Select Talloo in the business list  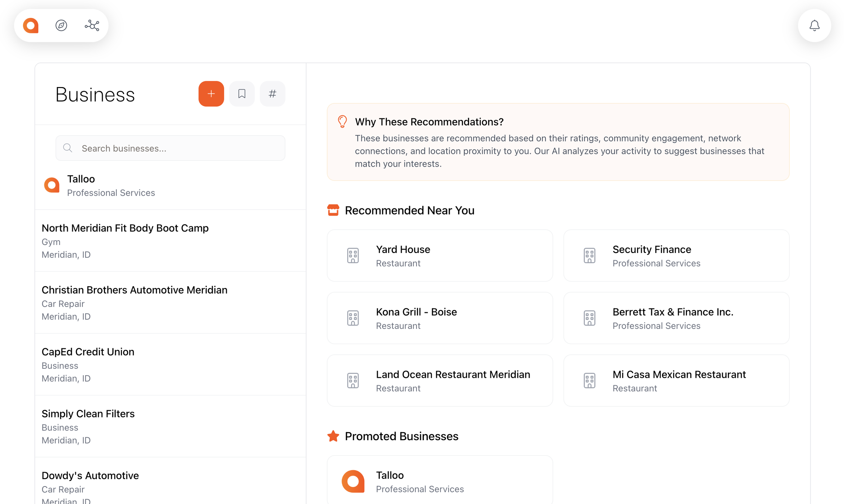pyautogui.click(x=110, y=186)
